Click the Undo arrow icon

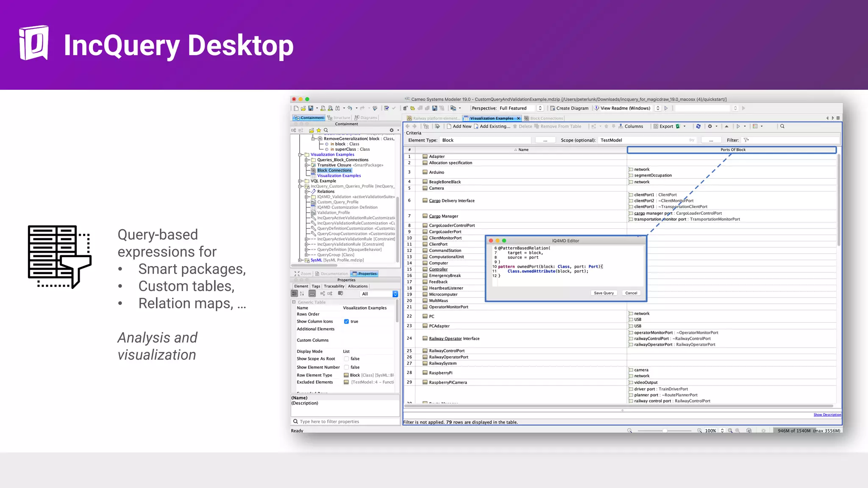pyautogui.click(x=350, y=108)
